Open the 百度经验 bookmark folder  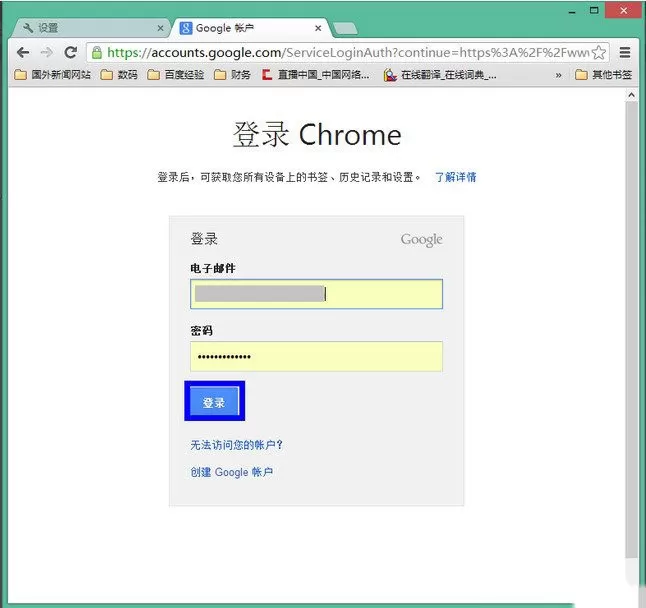[x=176, y=75]
